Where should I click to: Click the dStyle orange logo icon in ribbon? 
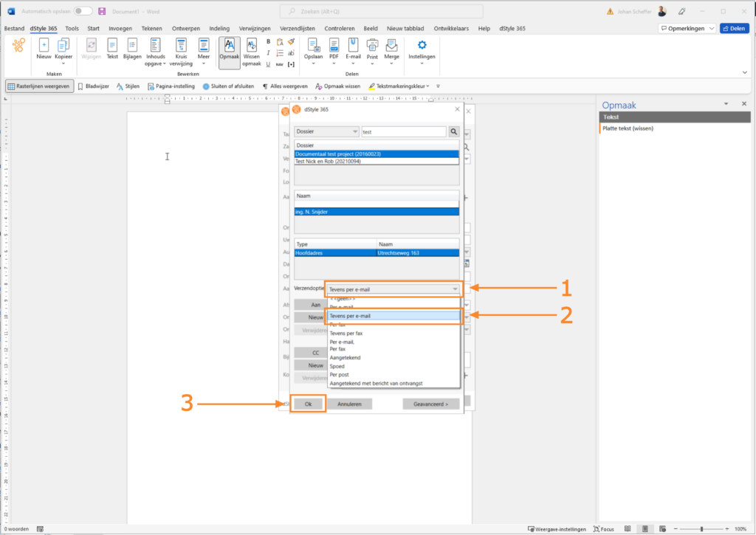[18, 45]
